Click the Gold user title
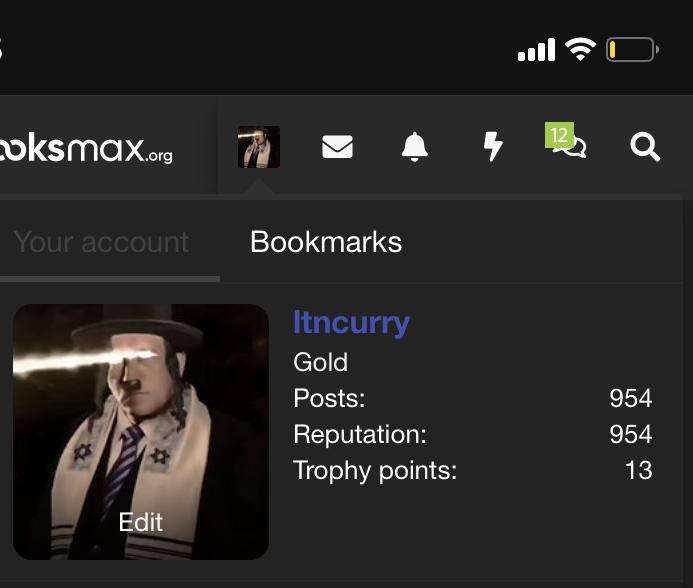The image size is (693, 588). [320, 362]
